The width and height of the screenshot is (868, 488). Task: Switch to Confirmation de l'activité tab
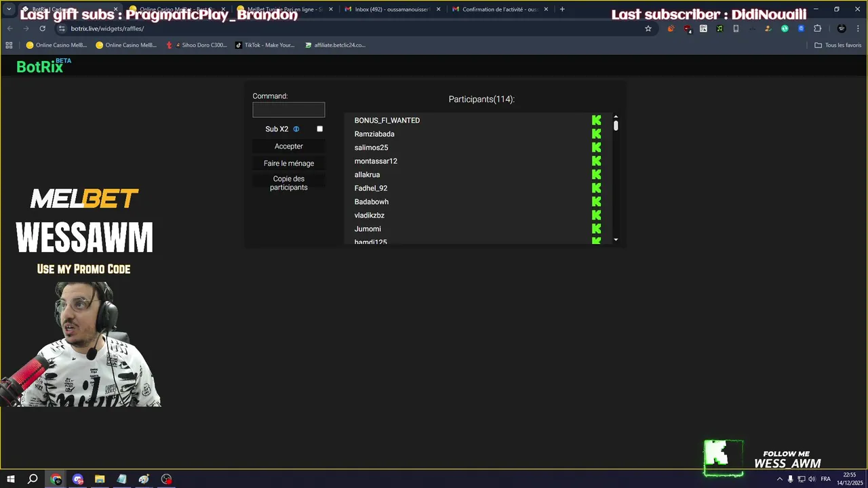[x=500, y=9]
